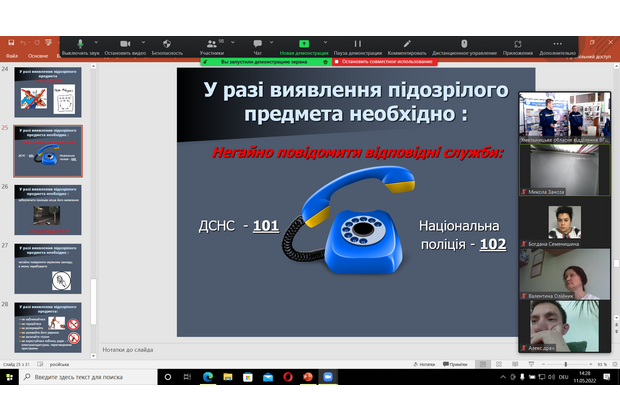Open the participants list
The width and height of the screenshot is (620, 420).
pos(211,46)
